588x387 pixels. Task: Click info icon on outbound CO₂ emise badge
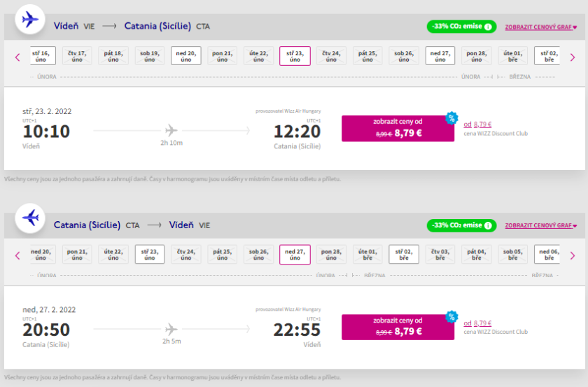(x=488, y=27)
